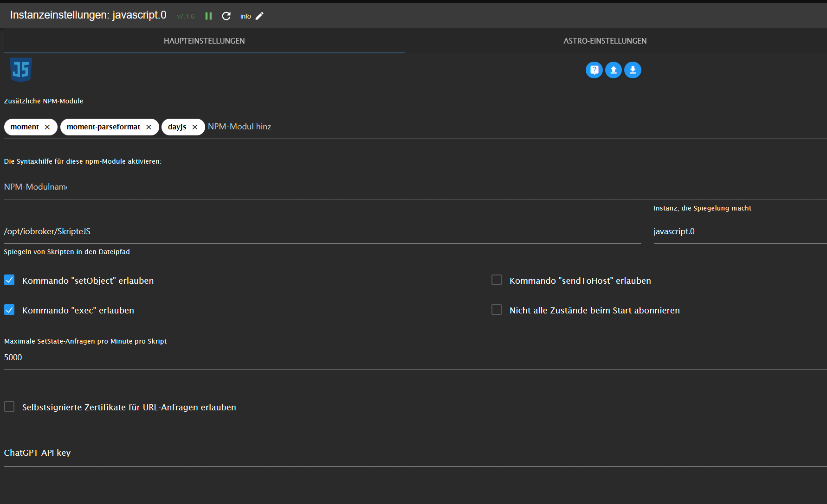Click the Spiegeln von Skripten in den Dateipfad label
Screen dimensions: 827x504
[67, 252]
